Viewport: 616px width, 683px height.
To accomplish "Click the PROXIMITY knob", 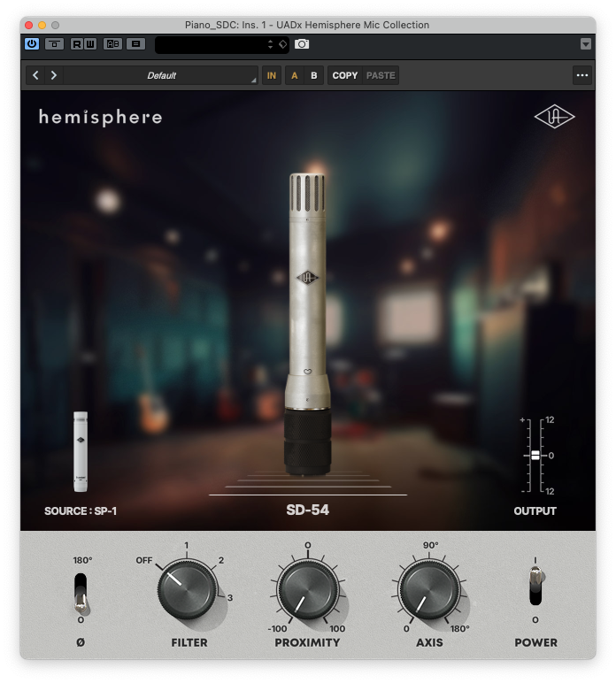I will [x=308, y=590].
